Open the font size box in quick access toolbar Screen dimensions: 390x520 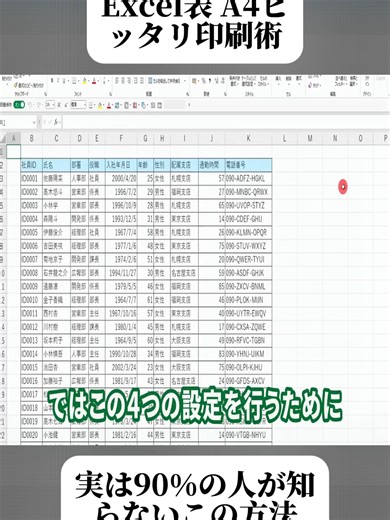pyautogui.click(x=50, y=105)
